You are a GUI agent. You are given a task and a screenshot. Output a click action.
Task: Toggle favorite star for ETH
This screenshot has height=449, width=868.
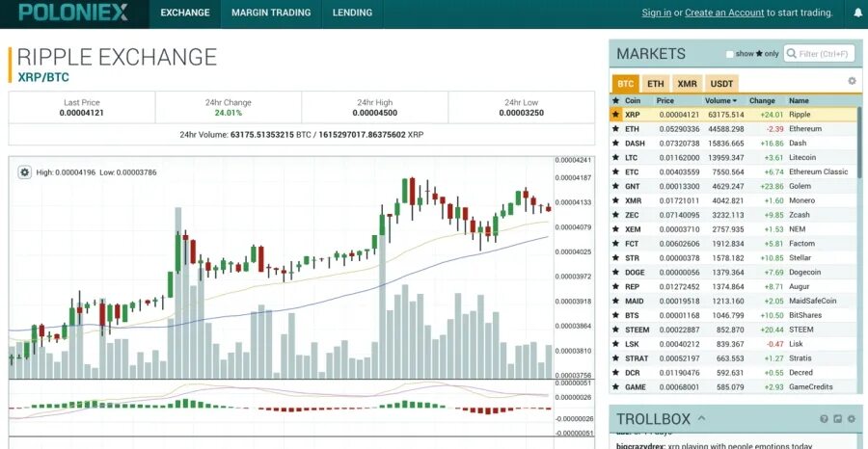[615, 129]
